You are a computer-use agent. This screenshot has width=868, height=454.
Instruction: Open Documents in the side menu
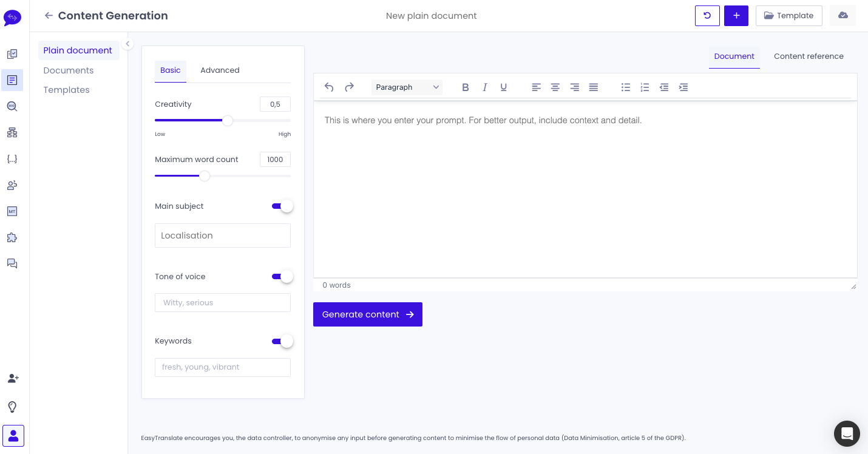point(69,70)
